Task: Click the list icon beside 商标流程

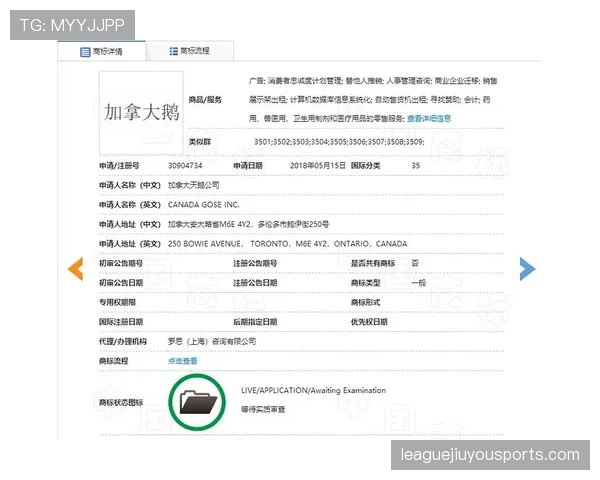Action: click(x=174, y=51)
